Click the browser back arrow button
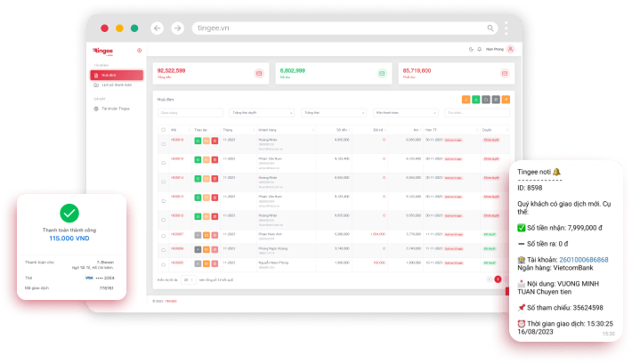The height and width of the screenshot is (364, 632). click(158, 28)
